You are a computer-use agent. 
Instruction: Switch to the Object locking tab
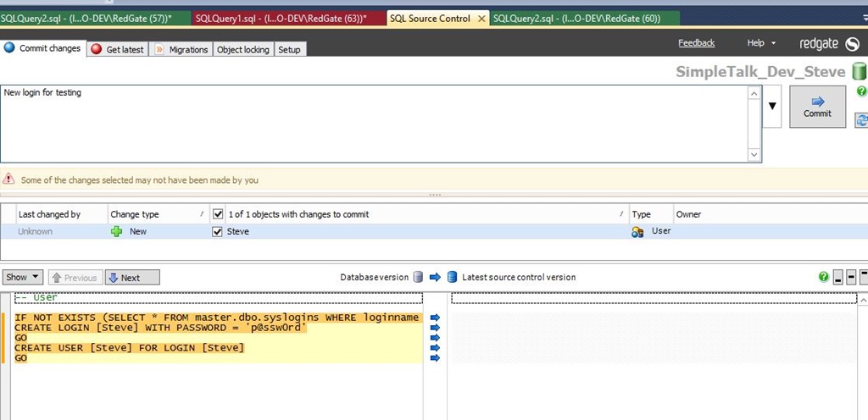coord(242,49)
